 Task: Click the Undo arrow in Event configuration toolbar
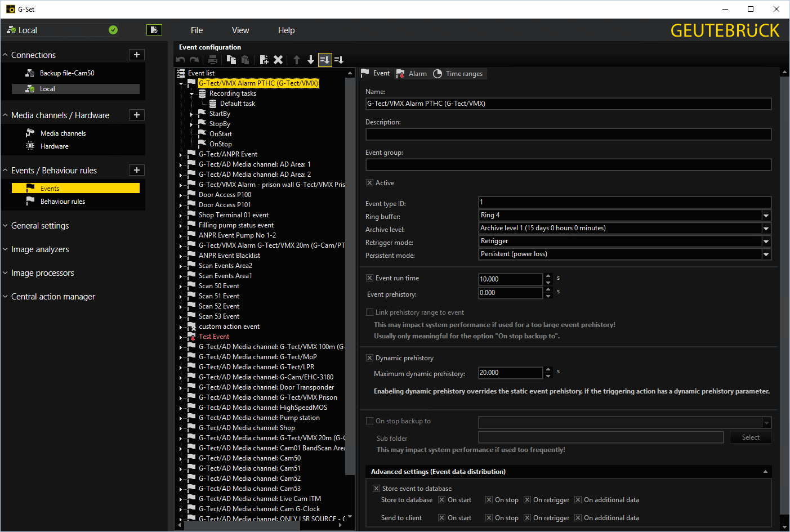point(181,60)
